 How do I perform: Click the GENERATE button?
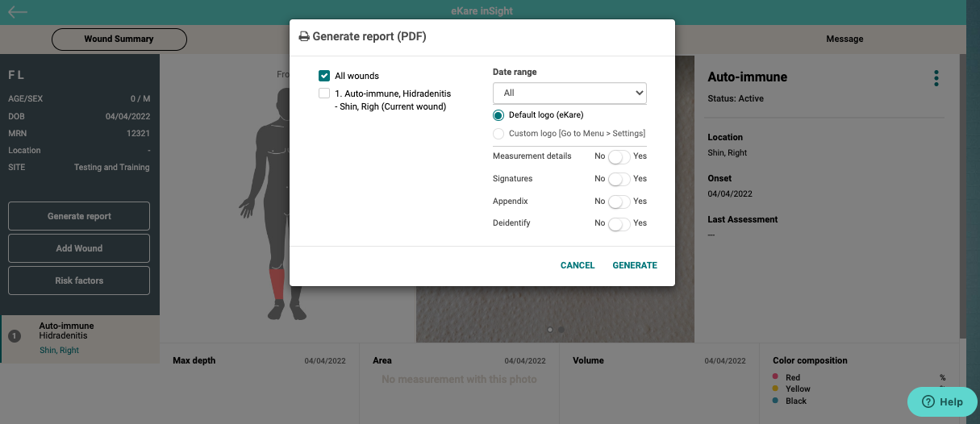[x=635, y=265]
